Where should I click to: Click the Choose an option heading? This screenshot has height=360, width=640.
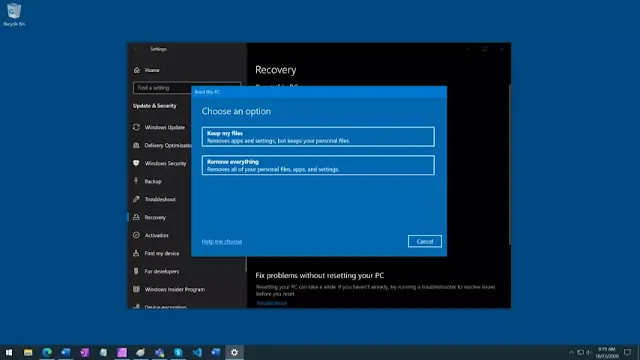pyautogui.click(x=236, y=111)
